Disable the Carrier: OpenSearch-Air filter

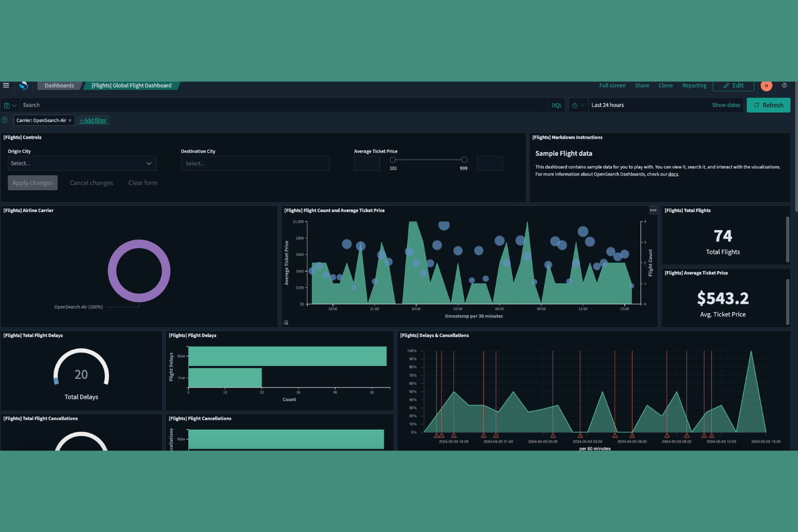tap(40, 120)
